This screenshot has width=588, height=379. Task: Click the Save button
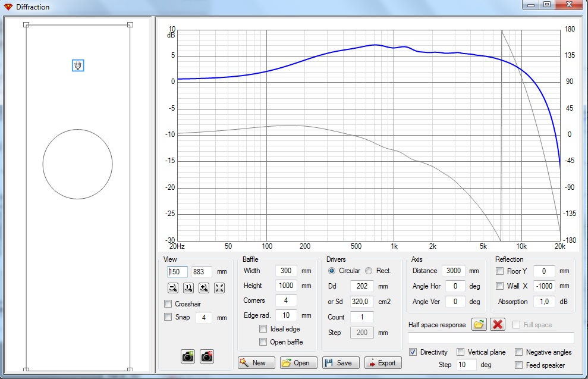pyautogui.click(x=341, y=363)
